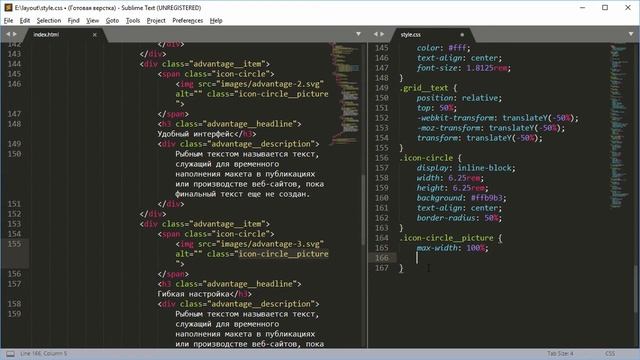Click the Sublime Text app icon in title bar

[x=8, y=8]
